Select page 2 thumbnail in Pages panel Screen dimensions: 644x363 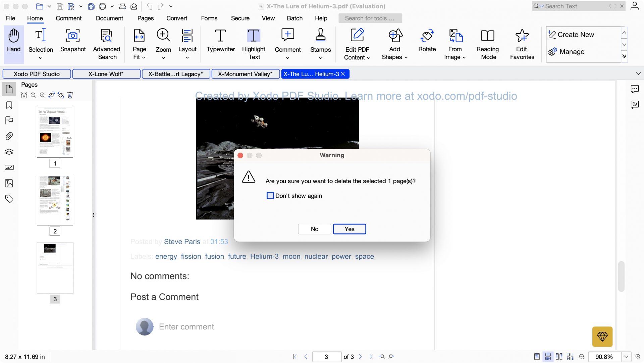[x=55, y=200]
